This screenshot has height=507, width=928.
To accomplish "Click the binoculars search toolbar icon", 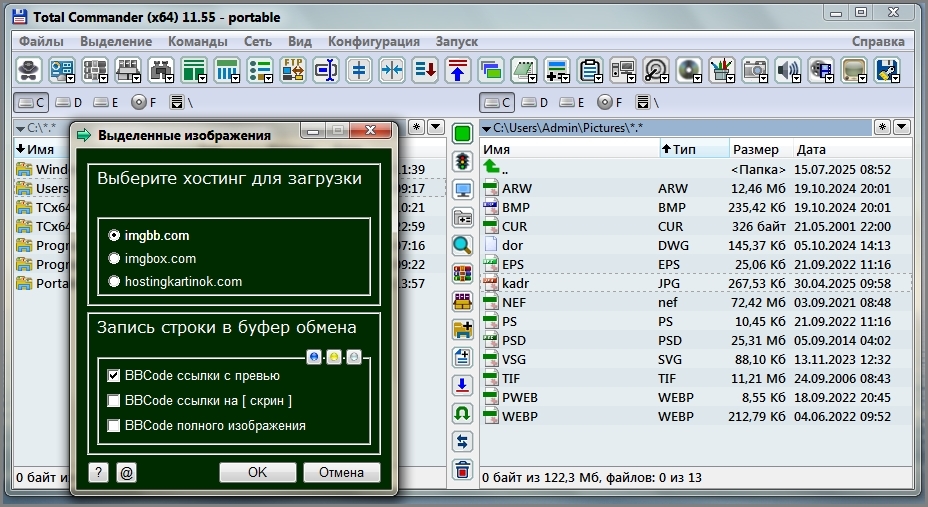I will pyautogui.click(x=160, y=70).
